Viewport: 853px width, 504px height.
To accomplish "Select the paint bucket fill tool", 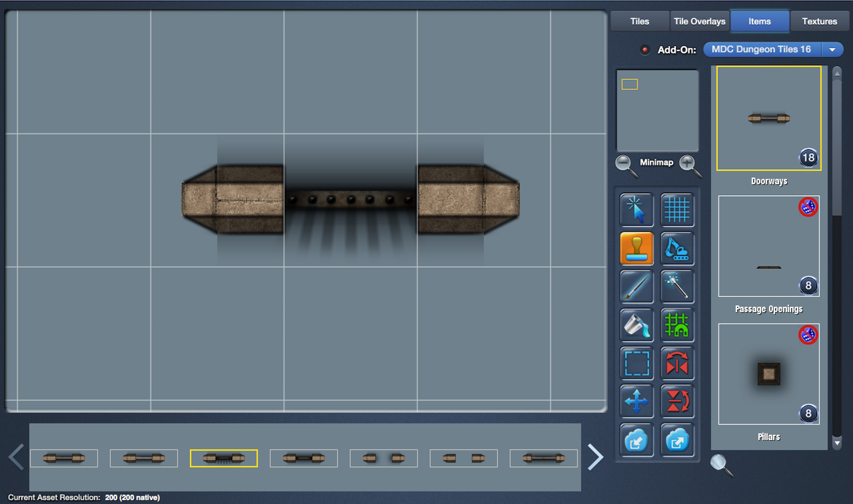I will [636, 325].
